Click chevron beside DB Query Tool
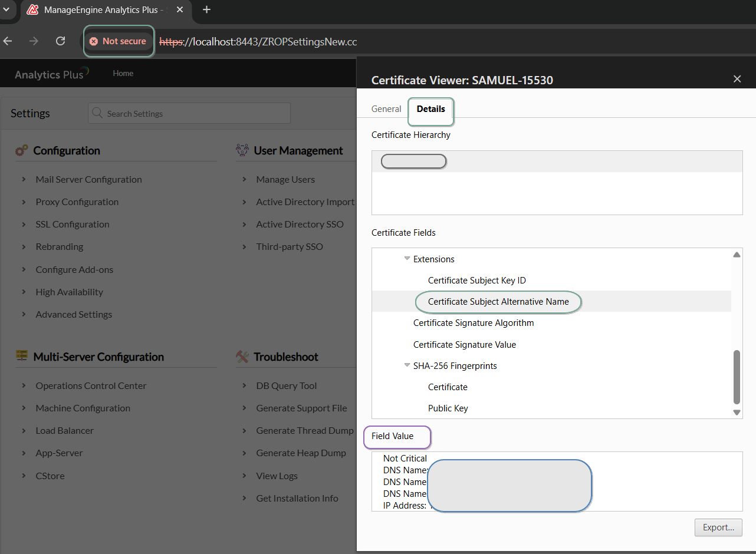Image resolution: width=756 pixels, height=554 pixels. 244,385
